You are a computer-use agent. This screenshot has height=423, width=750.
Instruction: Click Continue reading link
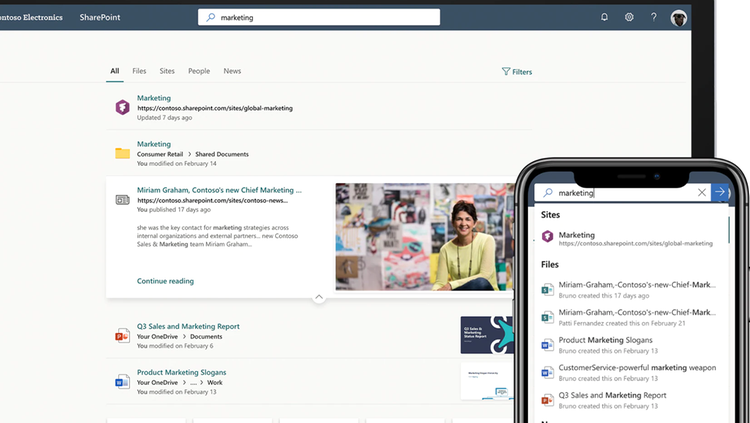tap(165, 281)
